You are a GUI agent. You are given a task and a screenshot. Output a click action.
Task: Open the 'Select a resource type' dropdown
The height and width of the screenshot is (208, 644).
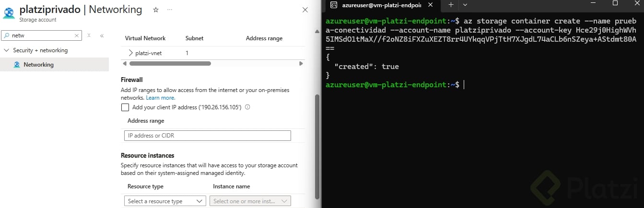(x=164, y=201)
